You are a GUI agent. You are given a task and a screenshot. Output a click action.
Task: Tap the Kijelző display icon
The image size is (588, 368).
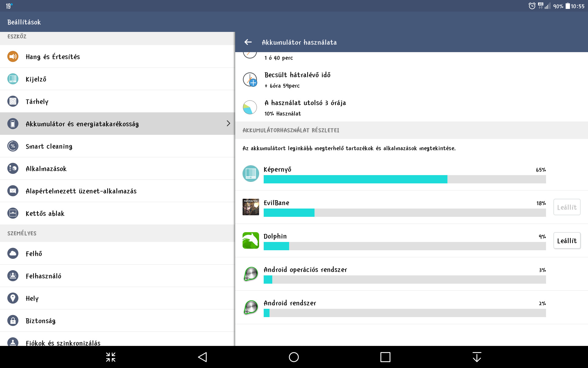coord(13,79)
